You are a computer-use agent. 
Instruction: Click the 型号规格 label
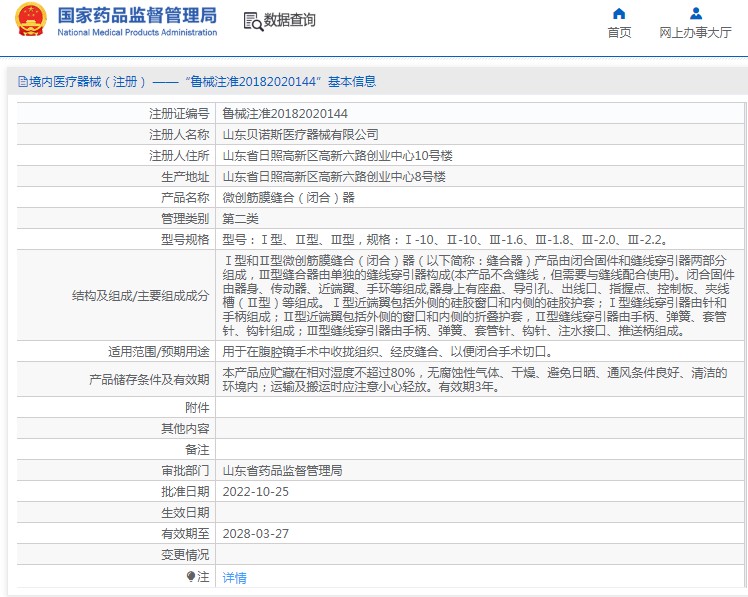(x=186, y=240)
